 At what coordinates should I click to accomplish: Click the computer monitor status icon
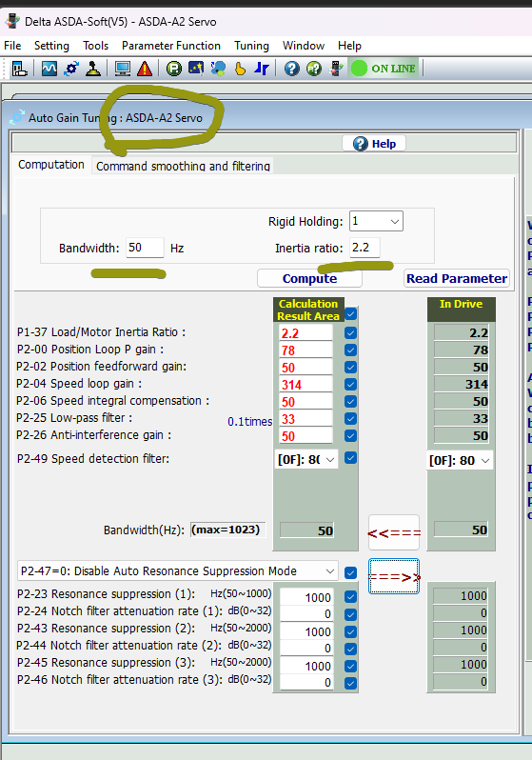[123, 69]
